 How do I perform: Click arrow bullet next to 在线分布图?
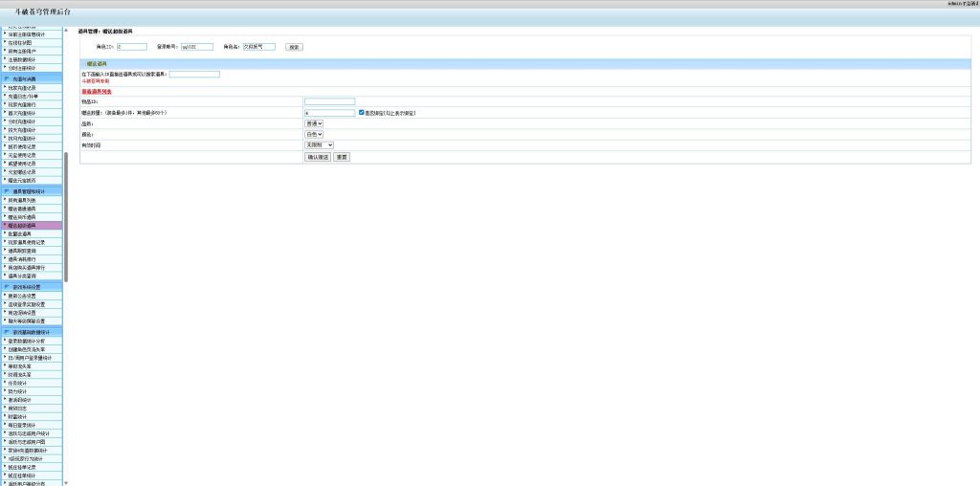point(4,42)
